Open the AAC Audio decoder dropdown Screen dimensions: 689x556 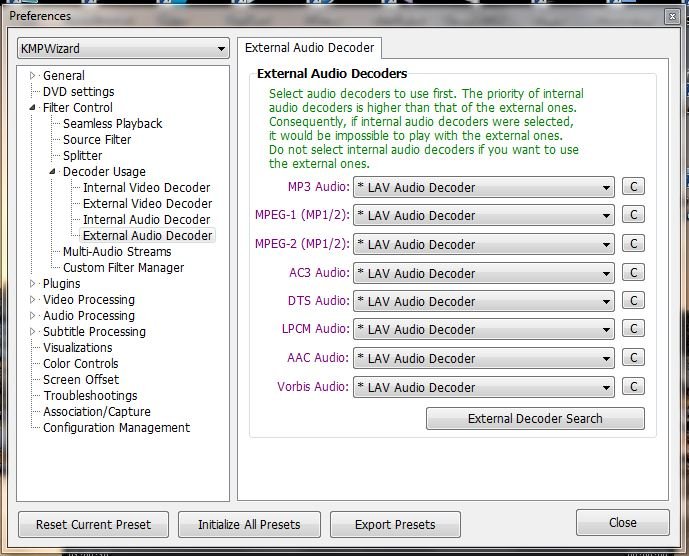point(484,358)
